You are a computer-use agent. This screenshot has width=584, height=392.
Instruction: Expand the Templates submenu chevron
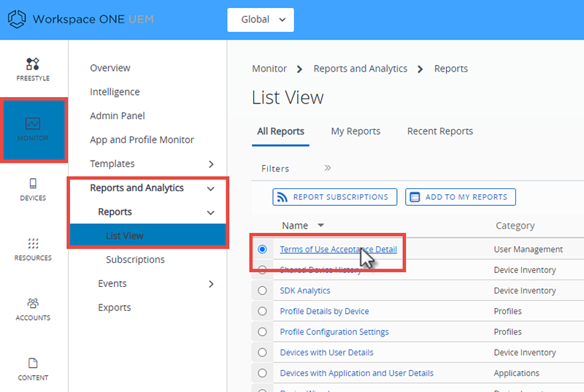point(211,164)
